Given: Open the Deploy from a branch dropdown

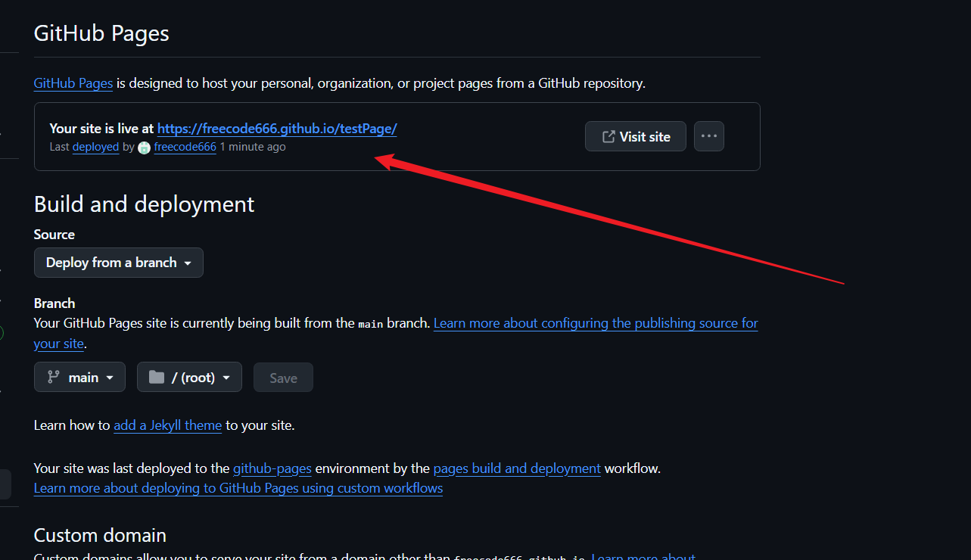Looking at the screenshot, I should pos(119,263).
